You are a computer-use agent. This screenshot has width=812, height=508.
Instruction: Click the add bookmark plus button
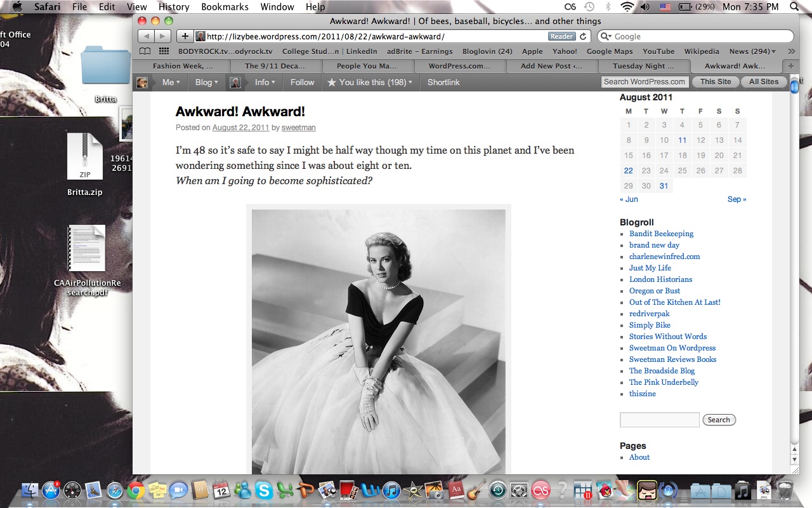pyautogui.click(x=185, y=36)
